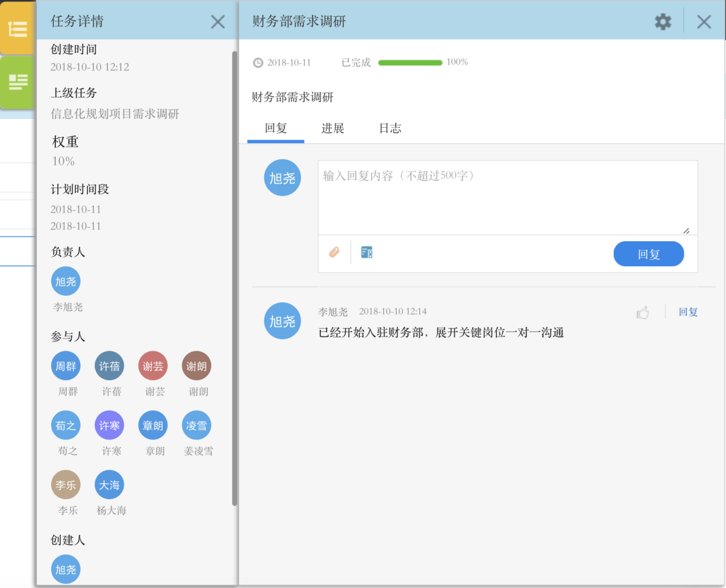This screenshot has width=726, height=588.
Task: Switch to the 进展 tab
Action: 332,128
